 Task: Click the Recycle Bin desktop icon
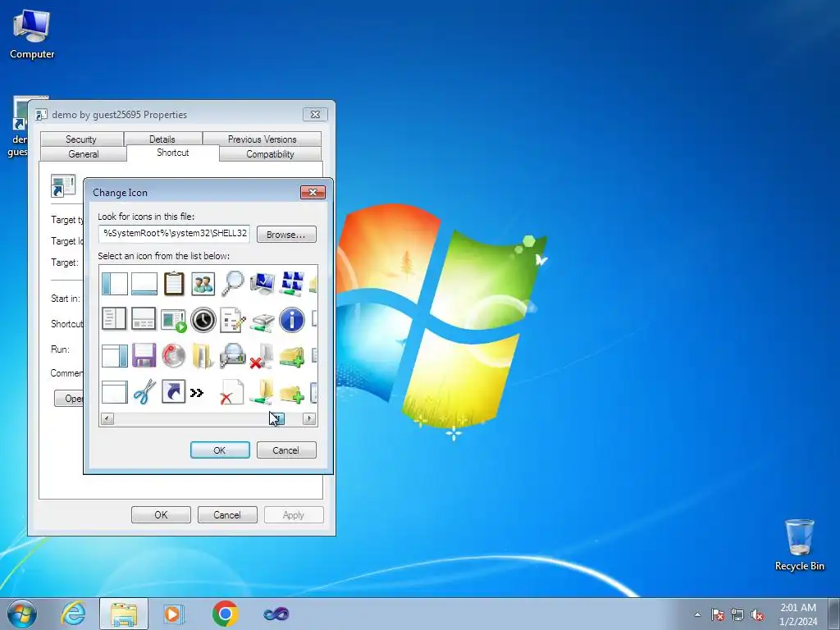point(799,545)
